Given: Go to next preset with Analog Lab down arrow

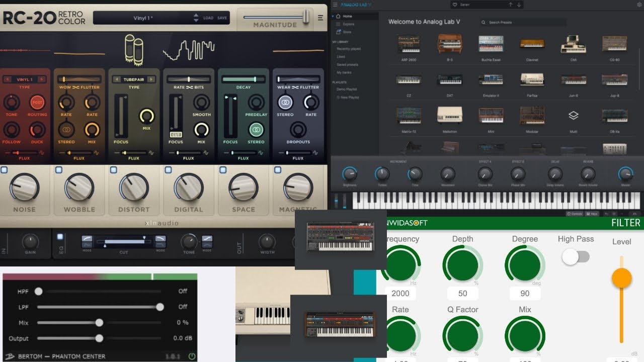Looking at the screenshot, I should point(519,5).
